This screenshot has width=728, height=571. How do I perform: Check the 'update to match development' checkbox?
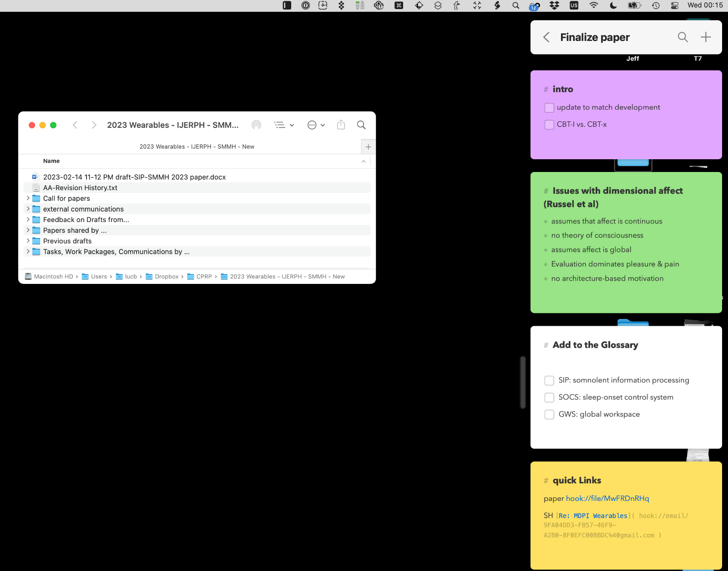[549, 108]
